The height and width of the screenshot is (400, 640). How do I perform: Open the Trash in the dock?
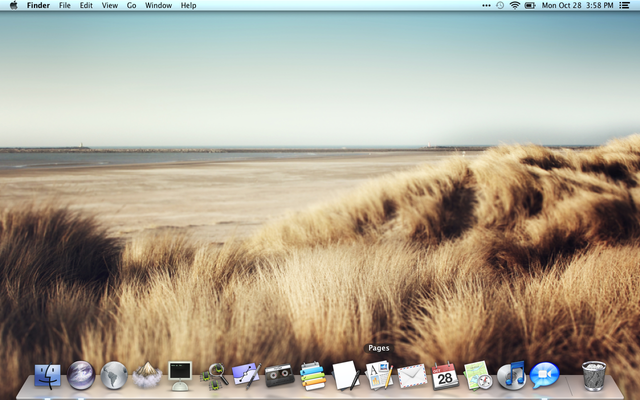(x=593, y=375)
